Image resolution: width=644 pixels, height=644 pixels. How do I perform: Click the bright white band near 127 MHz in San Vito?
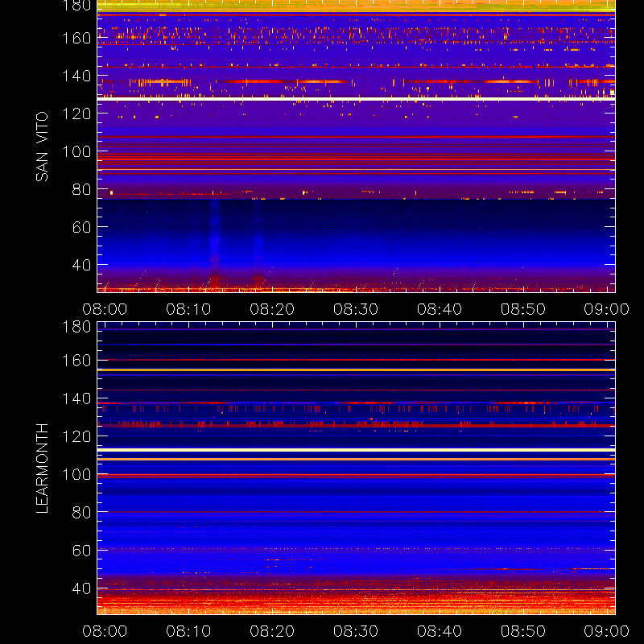click(x=356, y=99)
